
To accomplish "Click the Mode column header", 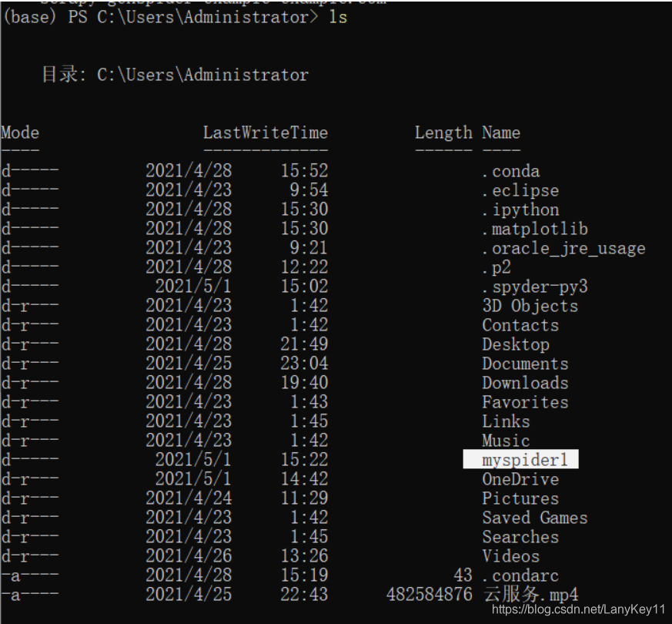I will 20,133.
